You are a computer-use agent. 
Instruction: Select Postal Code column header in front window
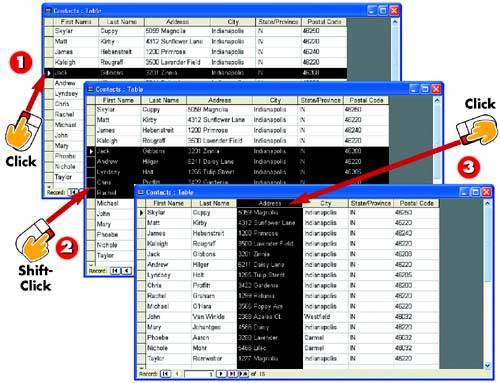tap(416, 203)
